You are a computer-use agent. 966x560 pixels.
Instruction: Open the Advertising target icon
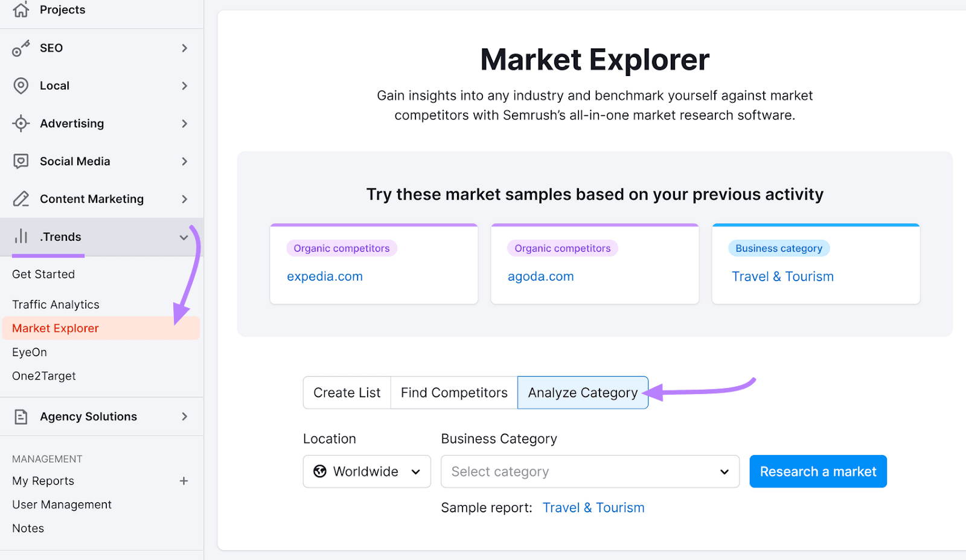point(21,123)
